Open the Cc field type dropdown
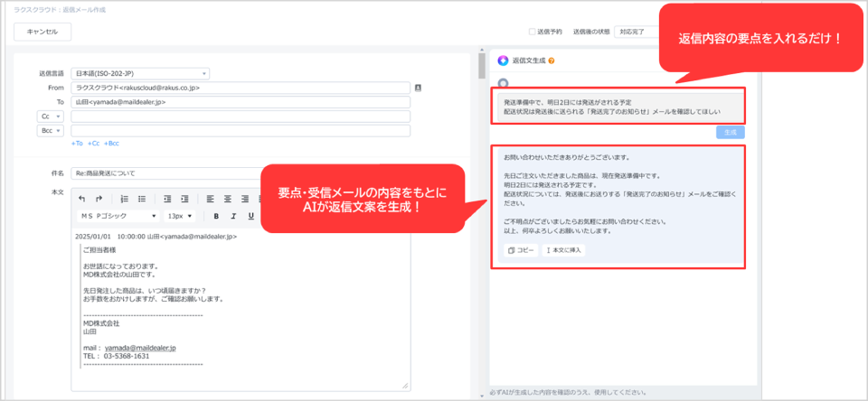 tap(47, 117)
